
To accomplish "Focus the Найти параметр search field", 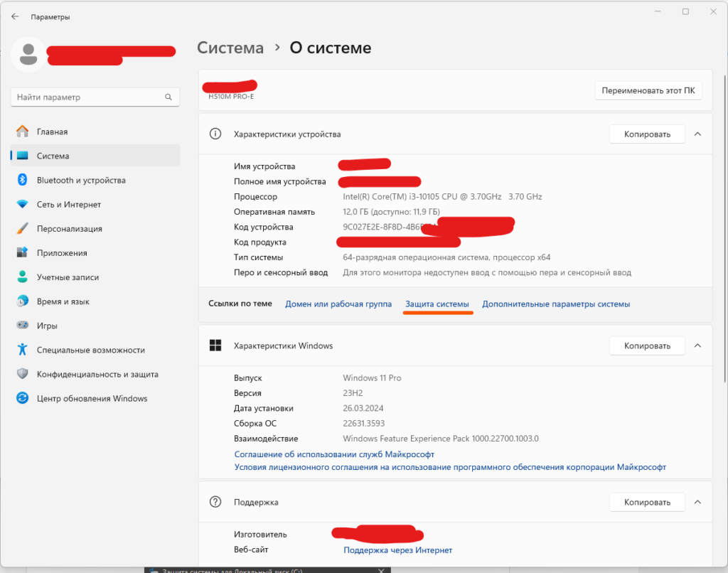I will (95, 97).
